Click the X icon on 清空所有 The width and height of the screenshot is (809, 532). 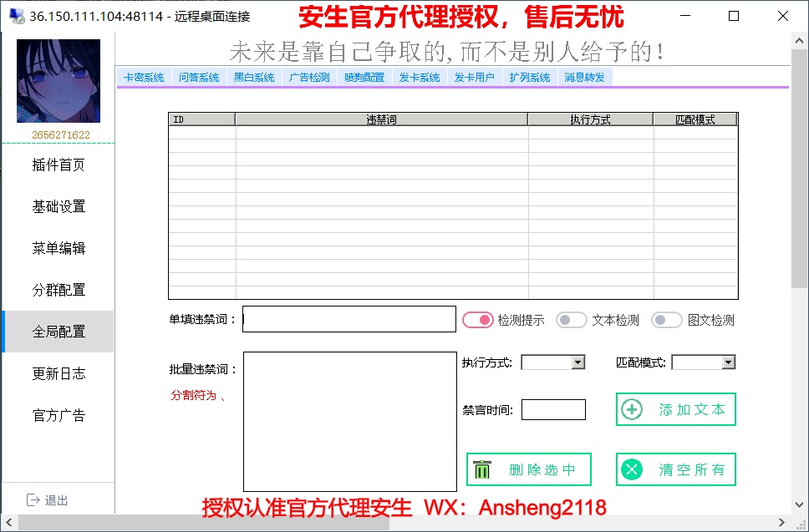pos(633,469)
